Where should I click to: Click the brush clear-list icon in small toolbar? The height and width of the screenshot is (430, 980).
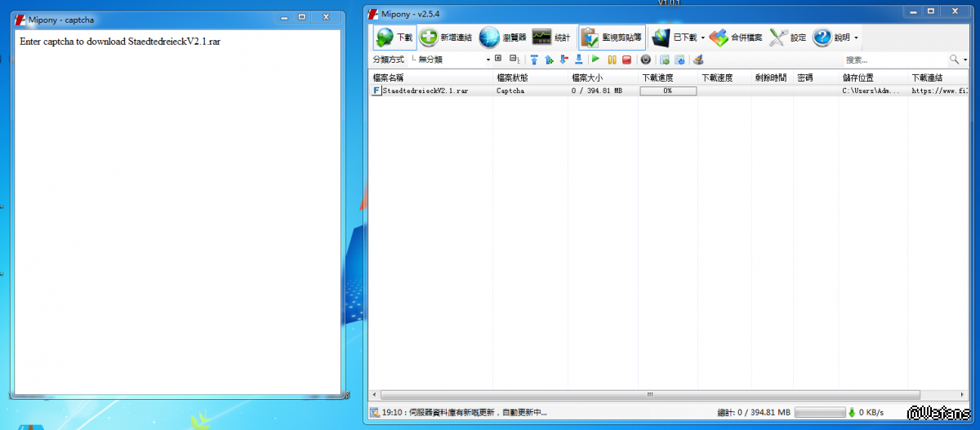[x=697, y=60]
